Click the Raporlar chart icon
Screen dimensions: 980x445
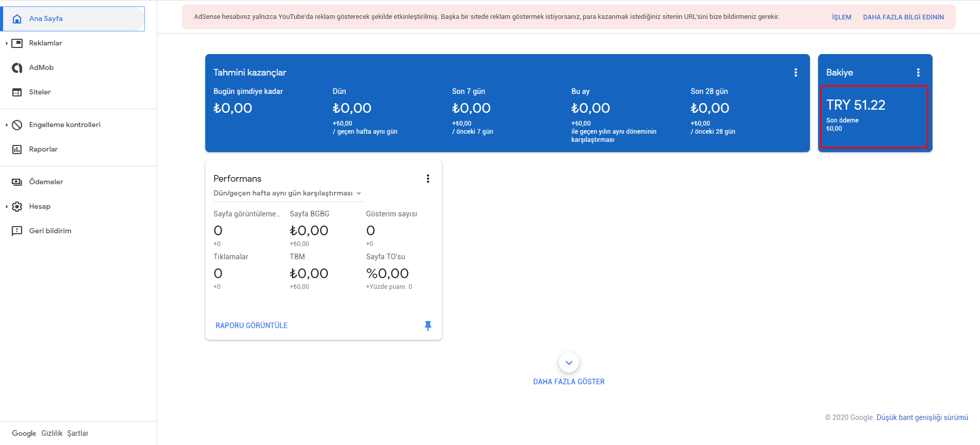coord(17,150)
